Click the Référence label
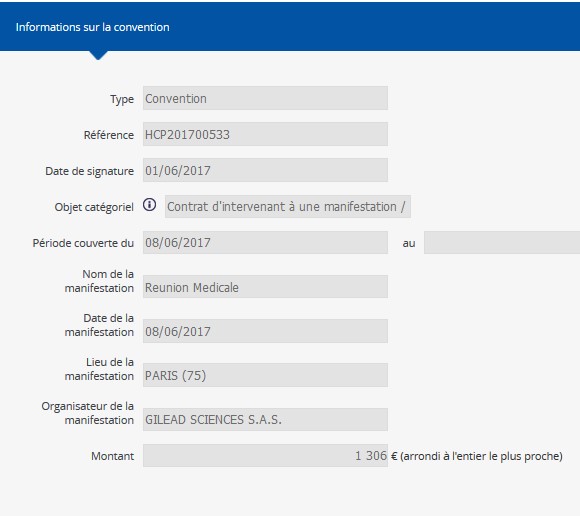This screenshot has width=580, height=516. [109, 135]
